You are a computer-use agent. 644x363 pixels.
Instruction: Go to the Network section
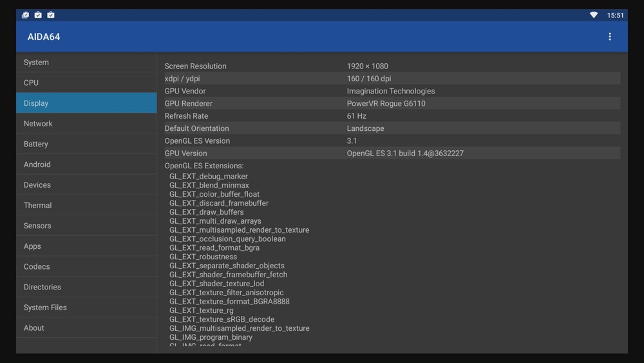tap(86, 124)
